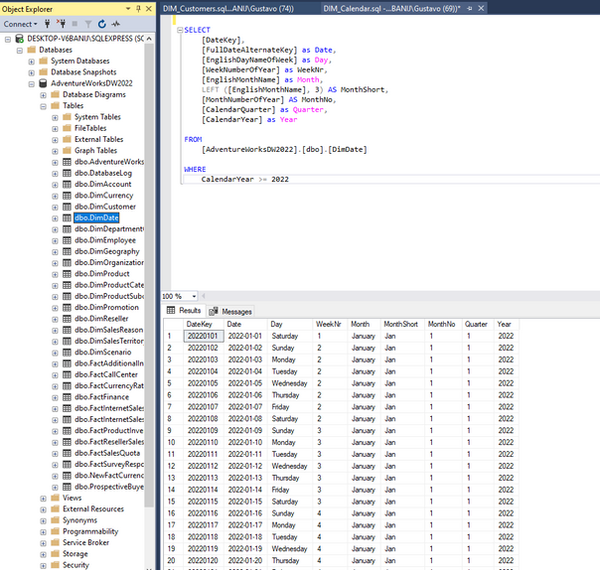This screenshot has width=600, height=570.
Task: Select the External Resources folder
Action: 93,509
